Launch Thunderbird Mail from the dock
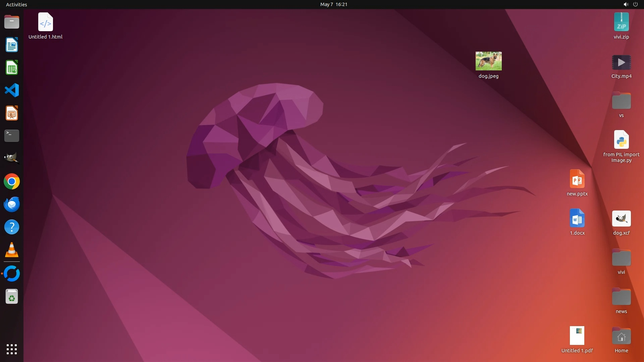 click(x=12, y=204)
